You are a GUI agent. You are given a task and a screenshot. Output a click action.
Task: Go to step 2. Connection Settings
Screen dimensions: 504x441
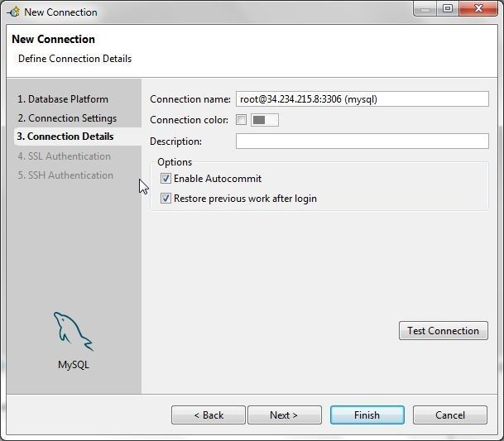tap(67, 118)
